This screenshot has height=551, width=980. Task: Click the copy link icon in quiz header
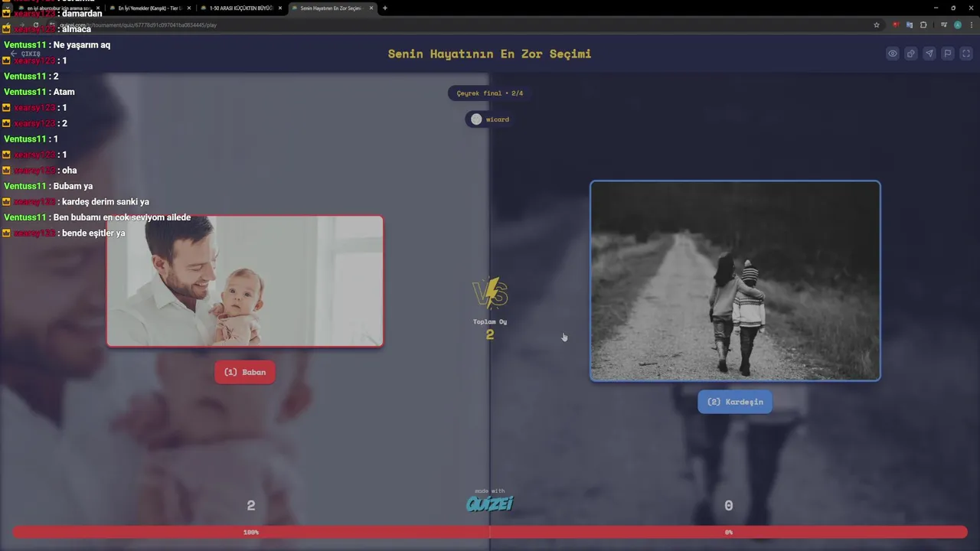point(911,54)
